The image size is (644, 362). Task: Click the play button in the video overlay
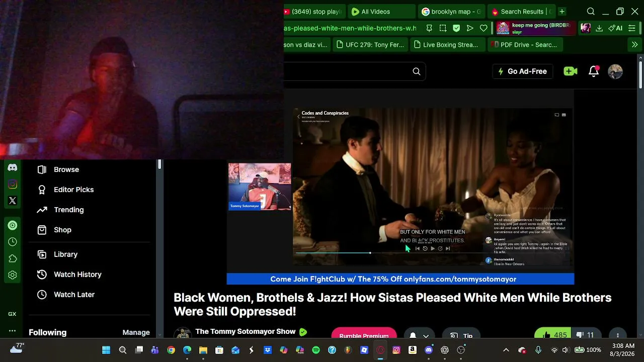coord(433,248)
